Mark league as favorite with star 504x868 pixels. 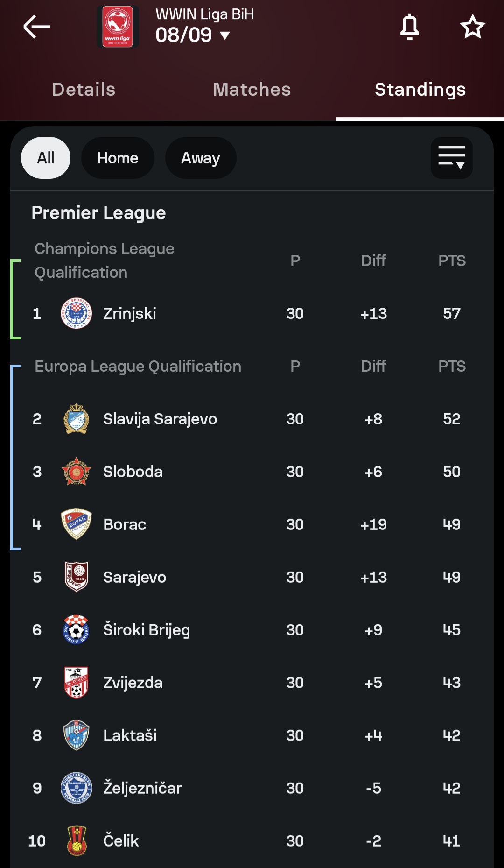coord(473,27)
